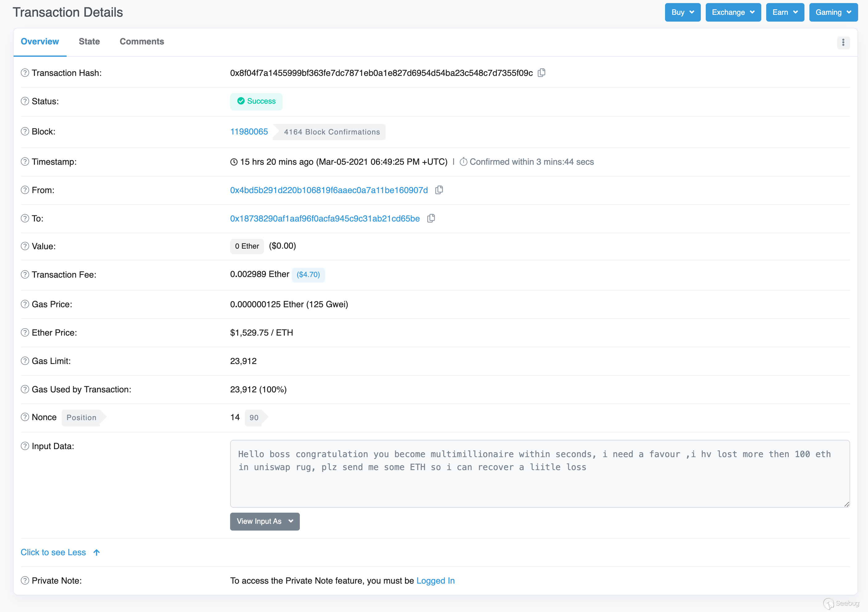This screenshot has height=612, width=868.
Task: Click help icon next to Nonce
Action: (x=25, y=417)
